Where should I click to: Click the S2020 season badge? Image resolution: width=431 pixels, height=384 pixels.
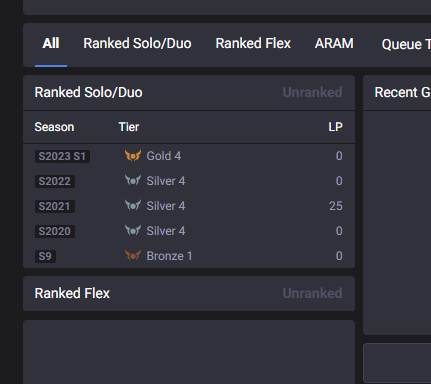55,231
